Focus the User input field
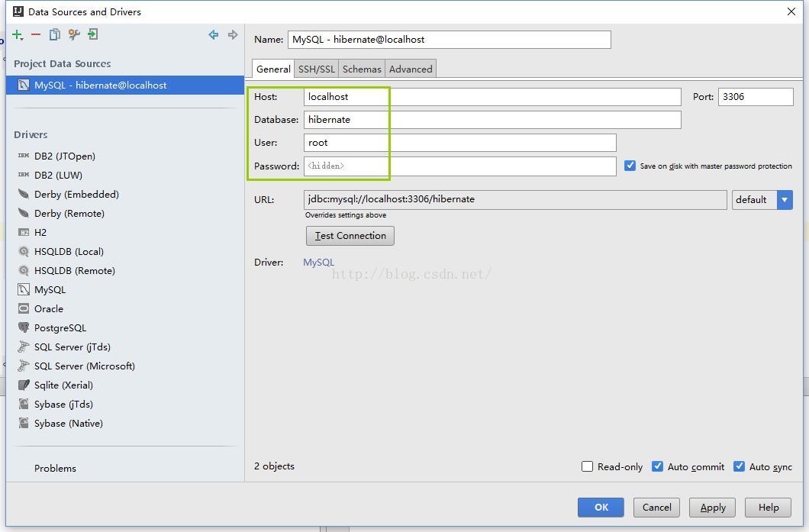The height and width of the screenshot is (532, 809). click(x=459, y=143)
